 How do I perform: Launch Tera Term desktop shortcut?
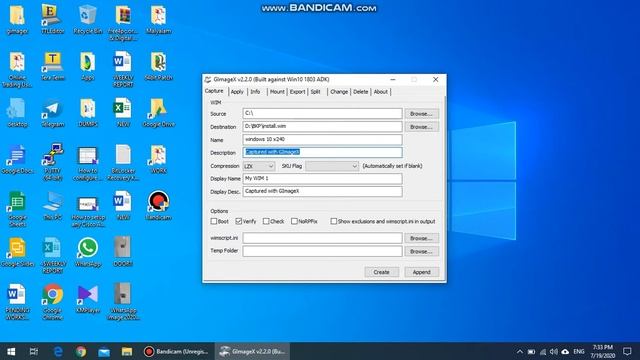coord(52,66)
